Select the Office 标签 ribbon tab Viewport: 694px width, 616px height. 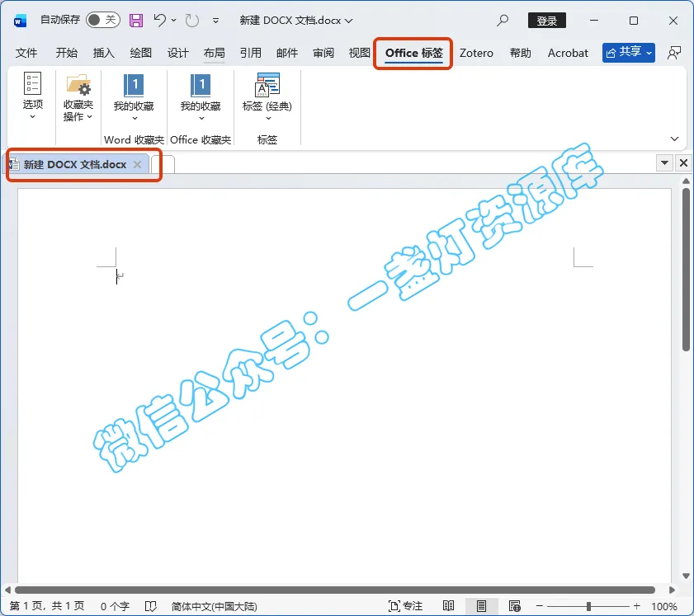[413, 53]
